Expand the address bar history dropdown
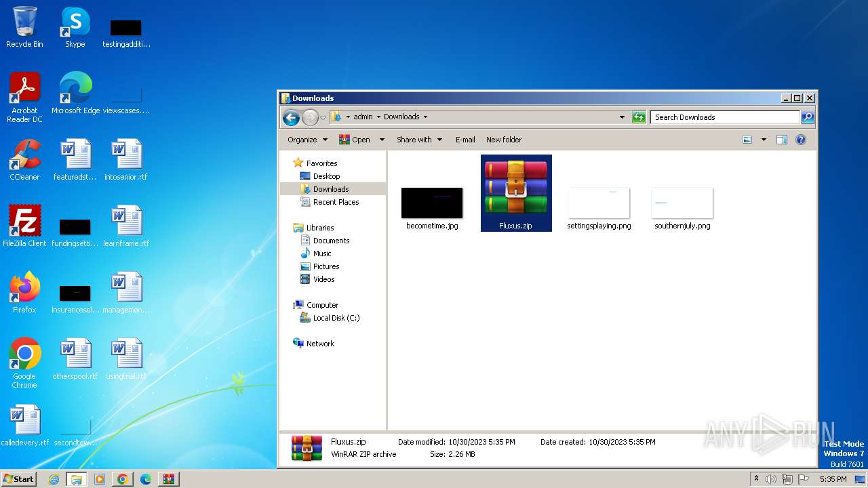The height and width of the screenshot is (488, 868). click(x=622, y=117)
